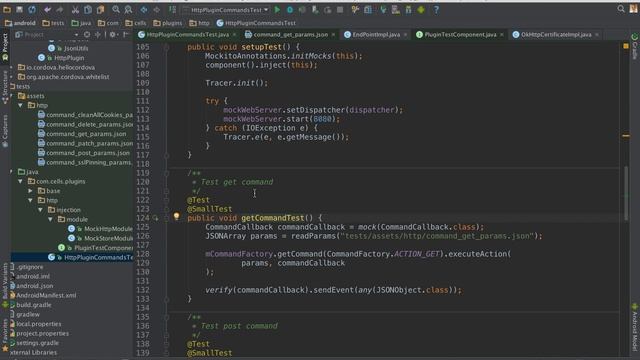Click the Copy icon in toolbar
The width and height of the screenshot is (640, 360).
click(88, 9)
